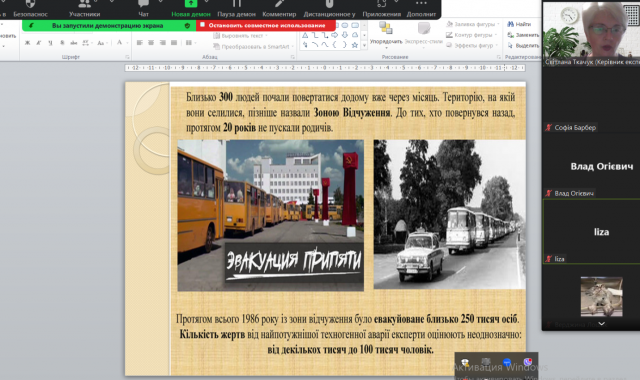Select the down arrow shape
This screenshot has height=380, width=640.
coord(345,36)
